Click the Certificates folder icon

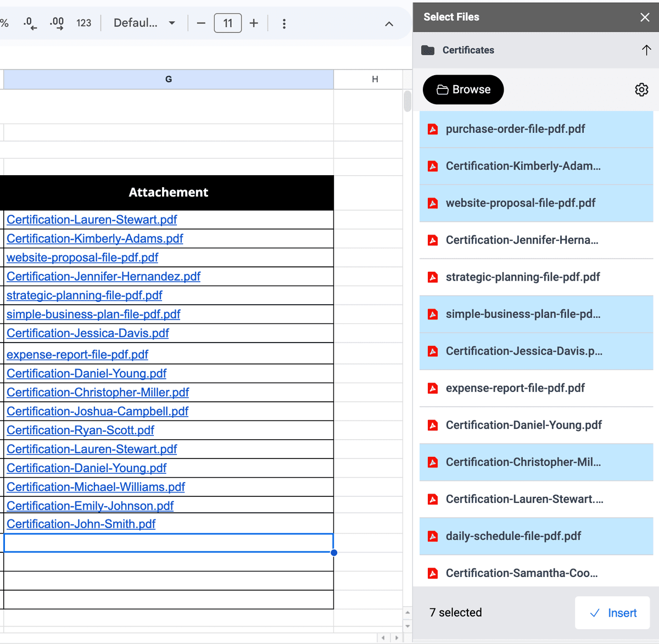[428, 51]
